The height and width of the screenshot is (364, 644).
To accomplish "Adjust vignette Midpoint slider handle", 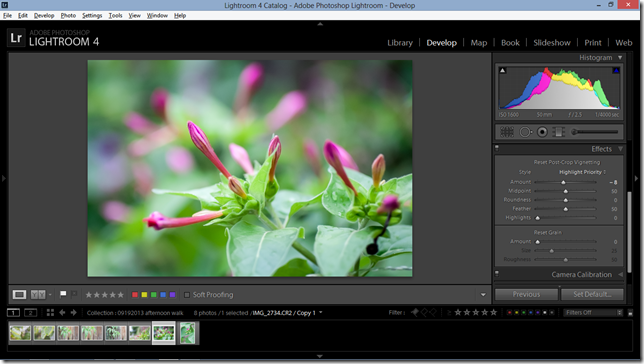I will click(566, 191).
